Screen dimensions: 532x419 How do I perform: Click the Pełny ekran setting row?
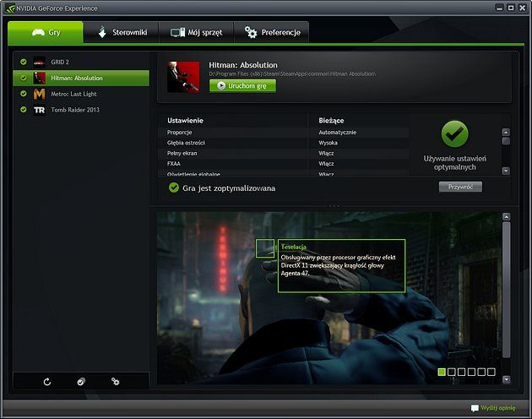click(x=283, y=154)
